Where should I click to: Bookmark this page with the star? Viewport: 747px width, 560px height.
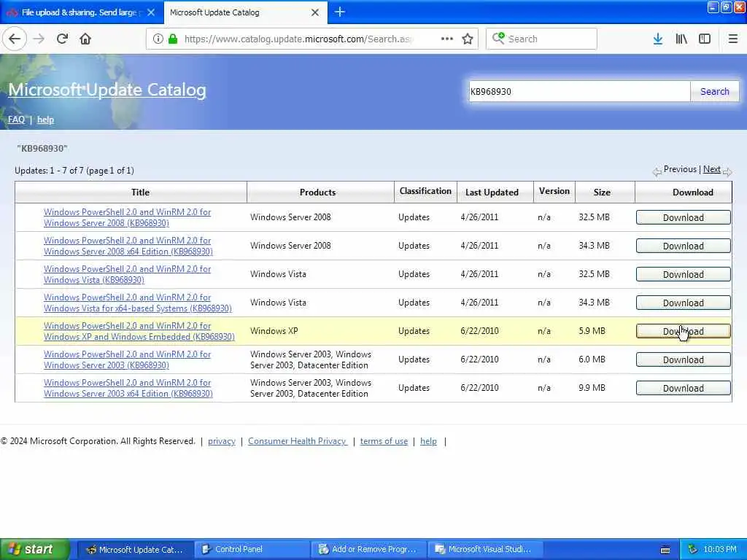(468, 39)
